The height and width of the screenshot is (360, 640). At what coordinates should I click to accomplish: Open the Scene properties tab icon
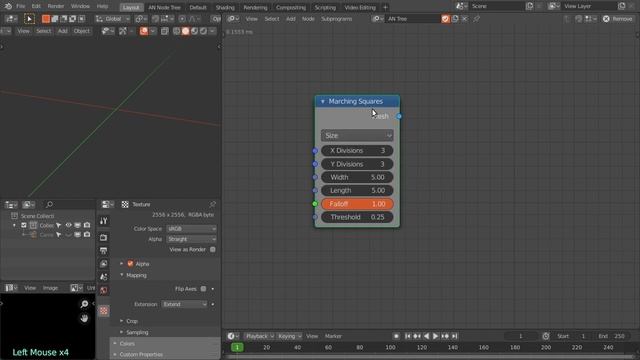(x=104, y=277)
